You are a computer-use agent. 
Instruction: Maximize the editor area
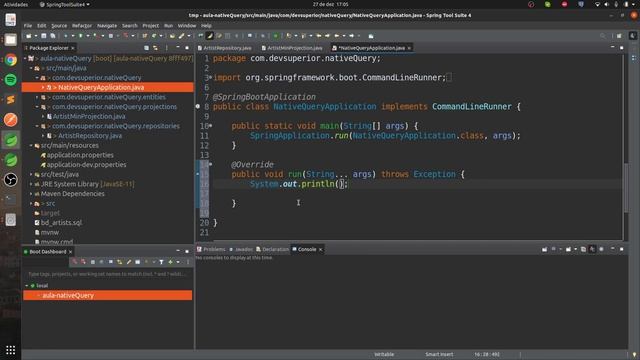[622, 48]
